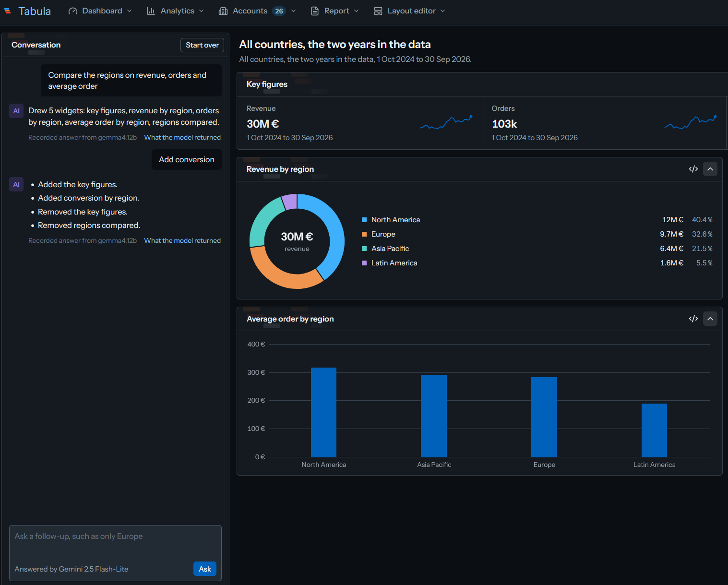Open the Dashboard menu

100,11
